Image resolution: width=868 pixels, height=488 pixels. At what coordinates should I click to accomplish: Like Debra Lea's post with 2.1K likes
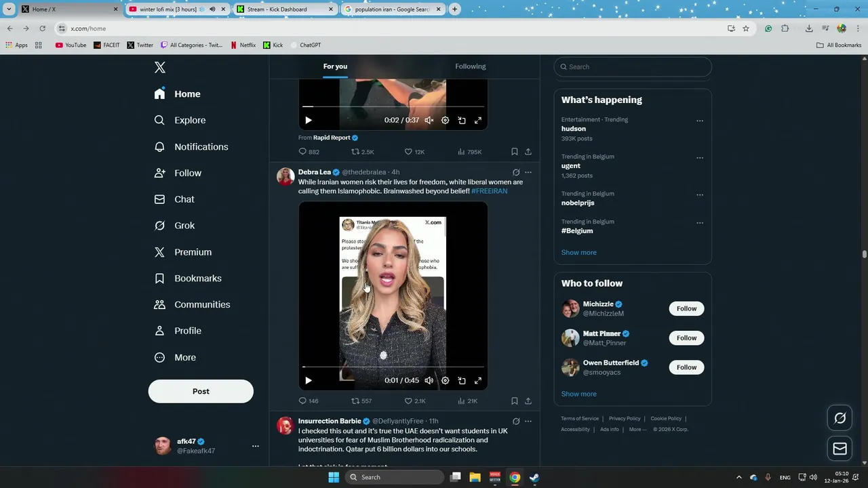click(x=415, y=401)
